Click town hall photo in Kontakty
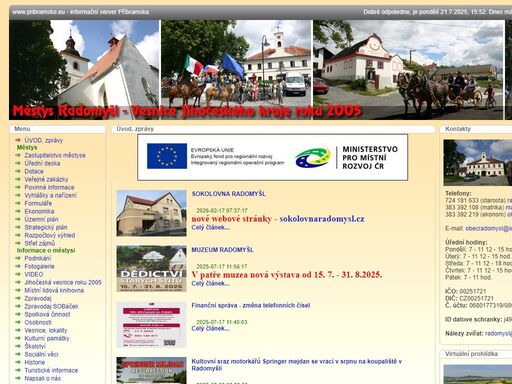This screenshot has width=512, height=384. pos(478,163)
